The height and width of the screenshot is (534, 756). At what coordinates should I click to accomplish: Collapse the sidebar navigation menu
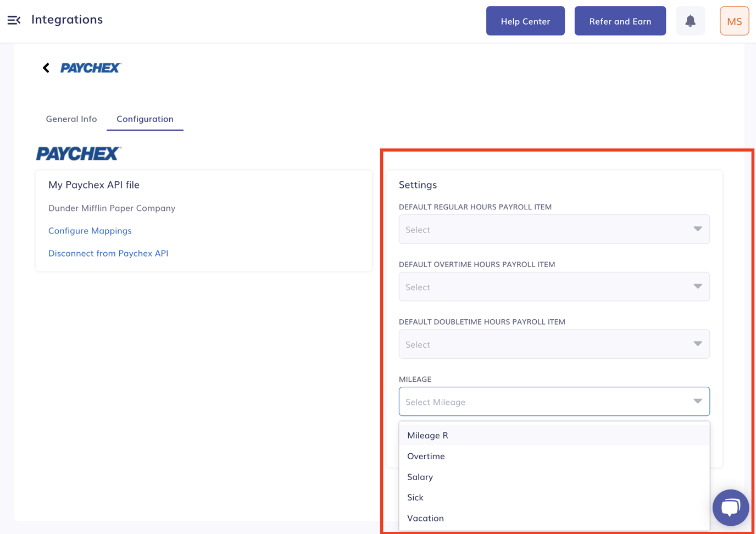[14, 20]
